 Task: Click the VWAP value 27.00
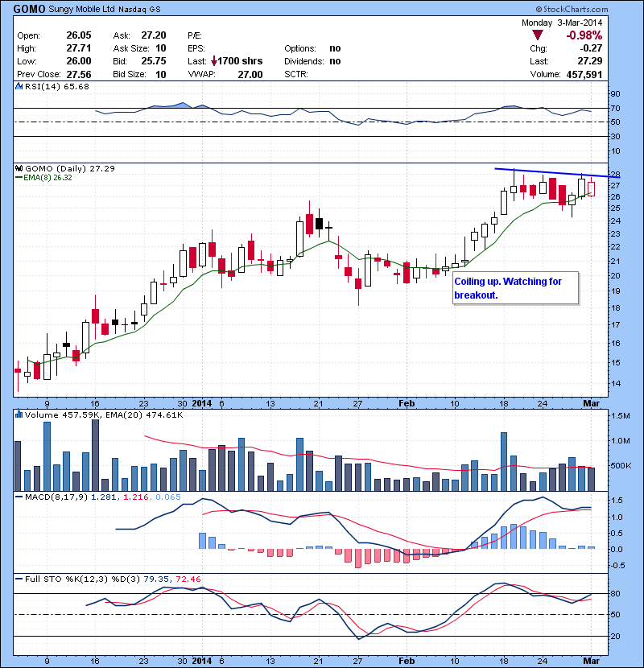250,75
